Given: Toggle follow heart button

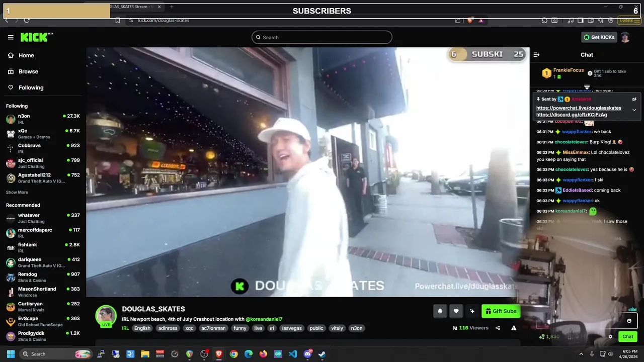Looking at the screenshot, I should [x=456, y=311].
